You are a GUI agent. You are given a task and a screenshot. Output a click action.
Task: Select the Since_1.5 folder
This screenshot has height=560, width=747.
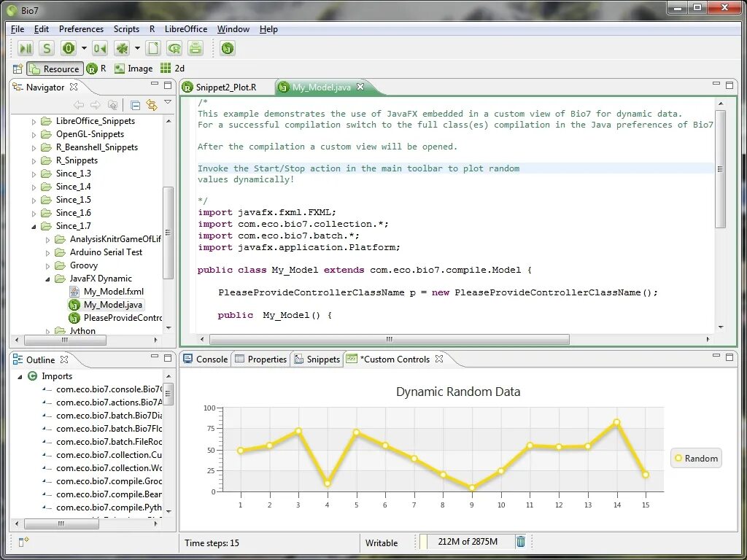(x=73, y=200)
